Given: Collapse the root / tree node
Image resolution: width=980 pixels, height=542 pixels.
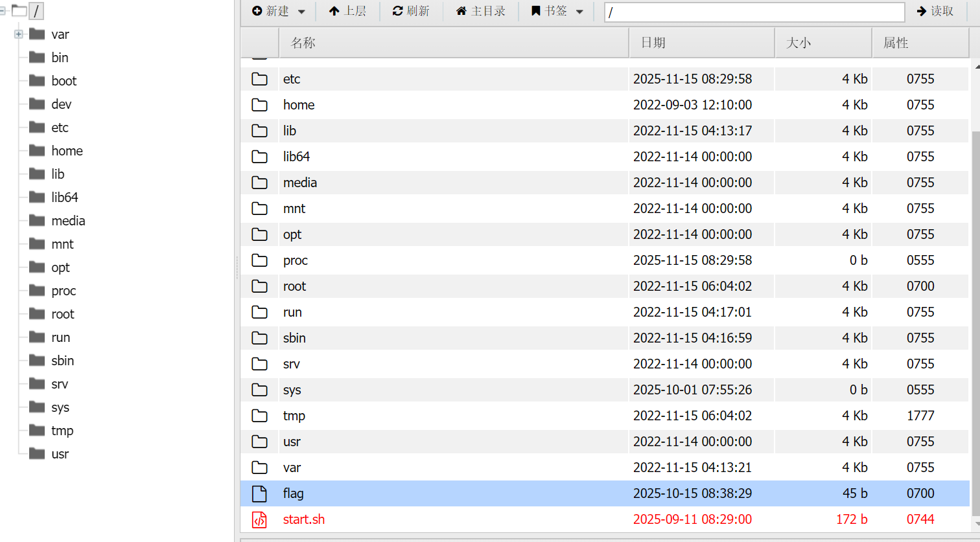Looking at the screenshot, I should [3, 11].
